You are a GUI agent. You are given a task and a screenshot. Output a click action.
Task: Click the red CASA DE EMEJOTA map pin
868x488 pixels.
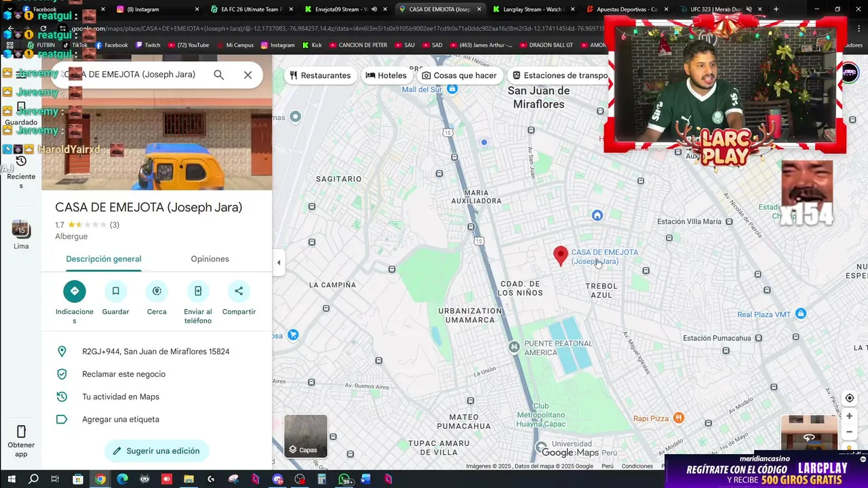point(560,256)
